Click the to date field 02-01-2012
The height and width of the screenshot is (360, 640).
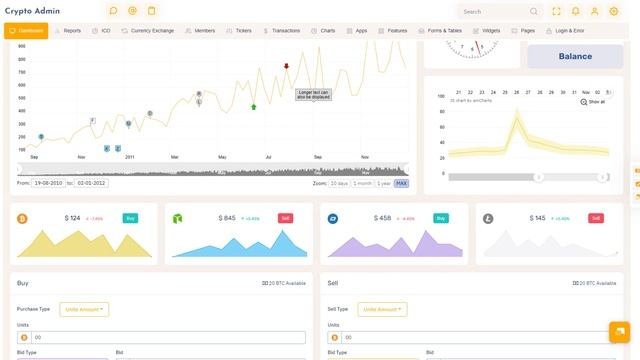91,183
